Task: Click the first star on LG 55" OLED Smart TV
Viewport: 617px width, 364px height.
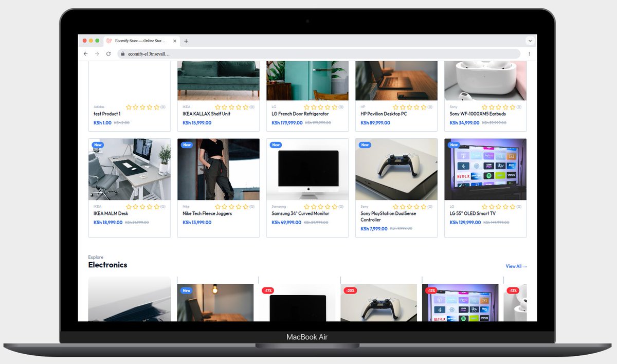Action: coord(485,207)
